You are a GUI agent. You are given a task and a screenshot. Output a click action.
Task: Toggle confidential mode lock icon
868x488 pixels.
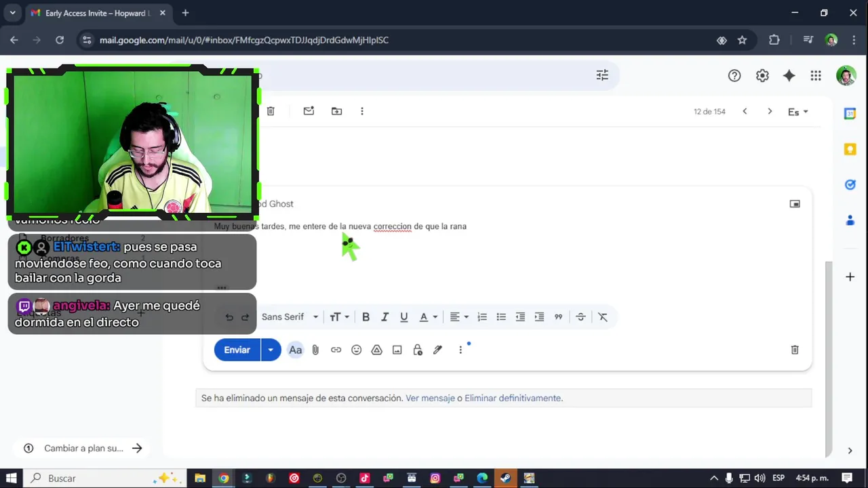tap(418, 350)
